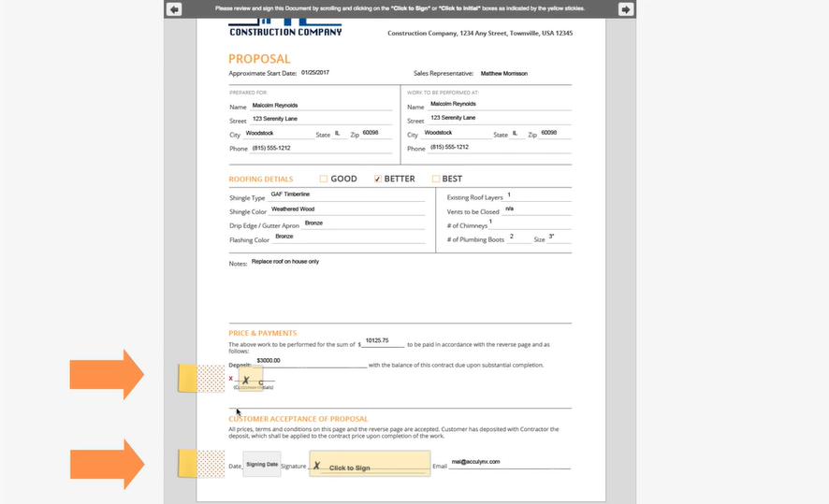
Task: Check the BEST roofing option
Action: click(x=436, y=179)
